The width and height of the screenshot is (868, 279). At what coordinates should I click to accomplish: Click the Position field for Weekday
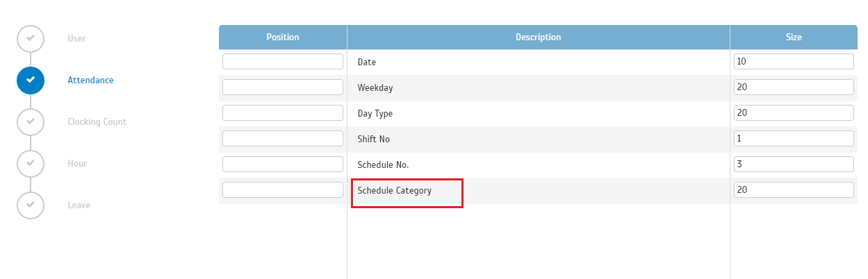click(x=283, y=87)
